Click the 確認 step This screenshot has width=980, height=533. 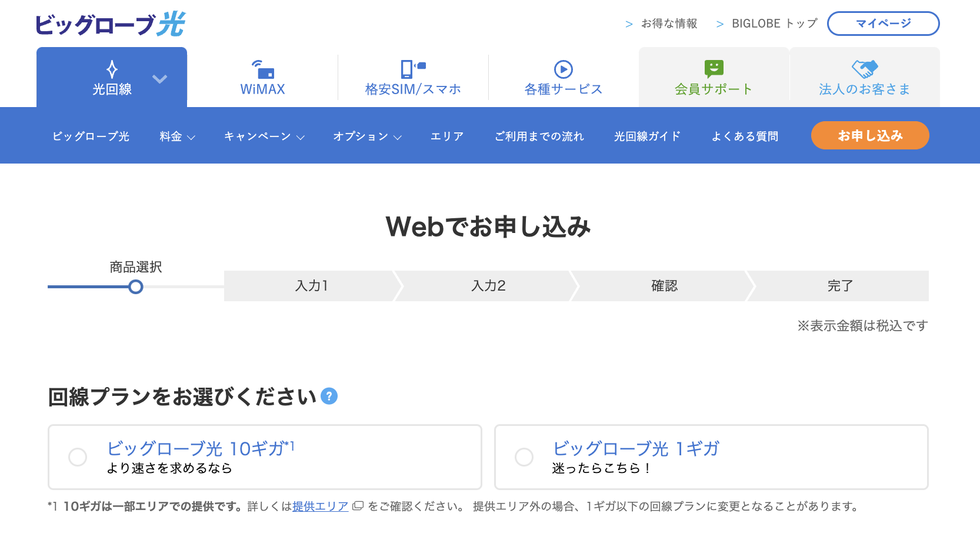click(x=665, y=286)
